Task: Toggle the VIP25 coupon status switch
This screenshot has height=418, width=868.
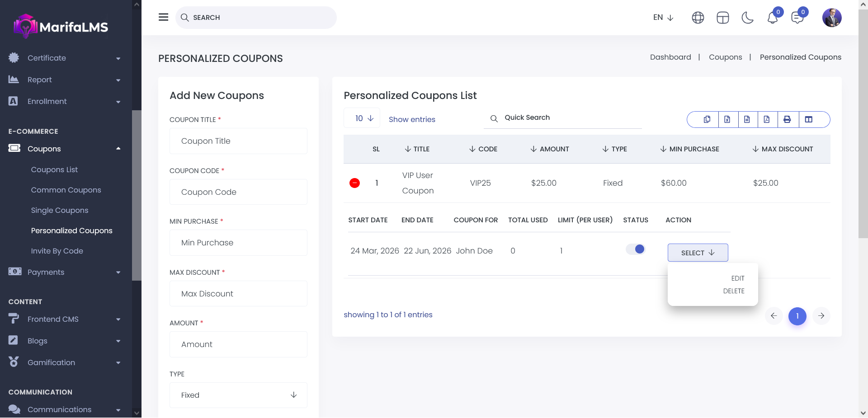Action: (636, 249)
